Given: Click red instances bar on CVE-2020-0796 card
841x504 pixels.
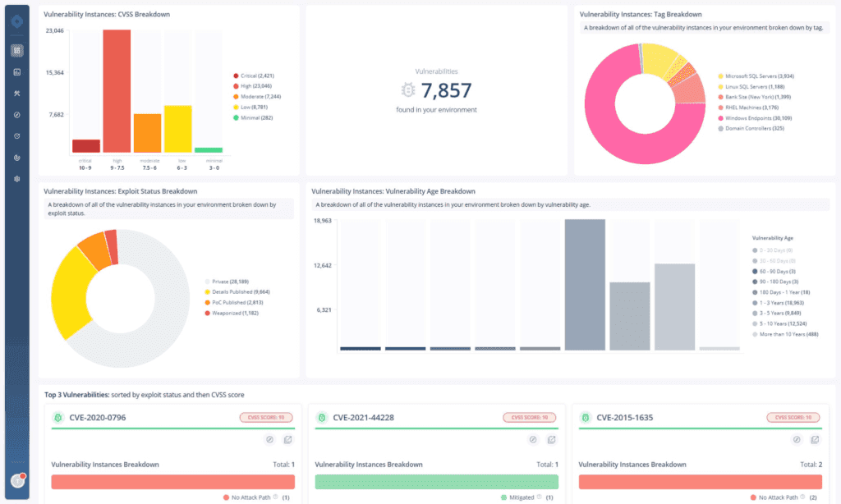Looking at the screenshot, I should (x=172, y=482).
